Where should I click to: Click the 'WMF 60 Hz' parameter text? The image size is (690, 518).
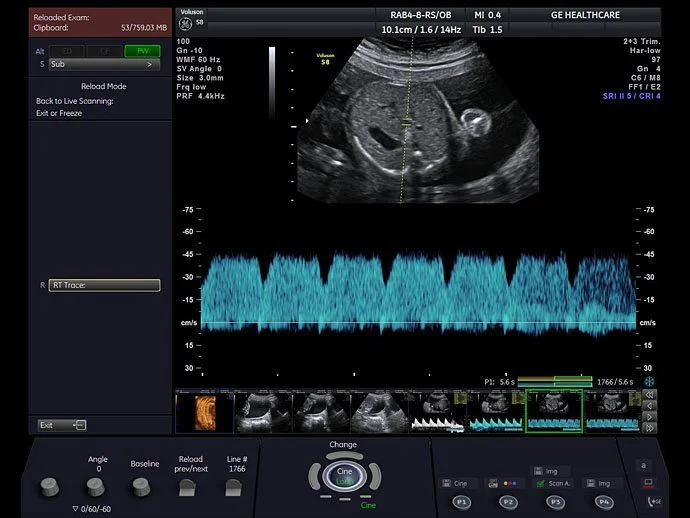pos(198,59)
